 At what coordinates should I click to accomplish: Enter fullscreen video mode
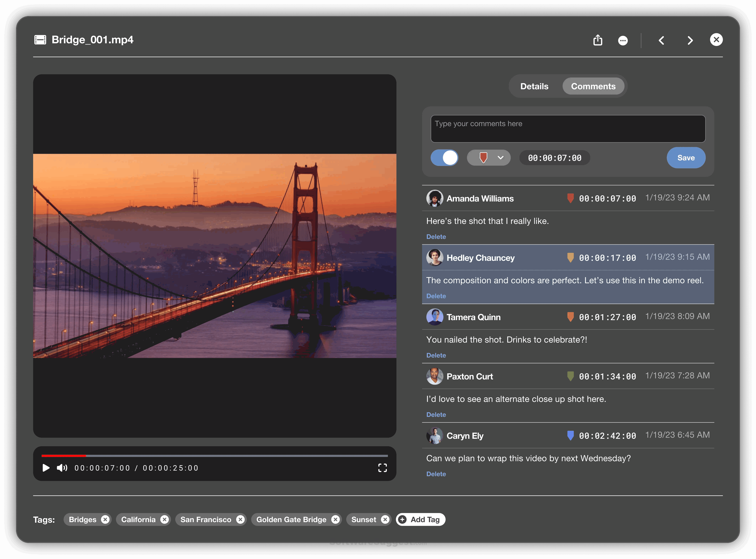382,468
